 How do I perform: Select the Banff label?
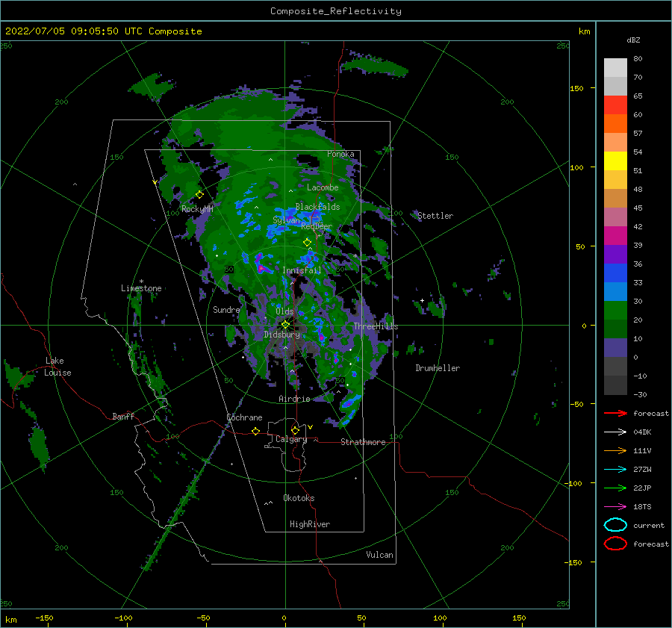coord(123,416)
